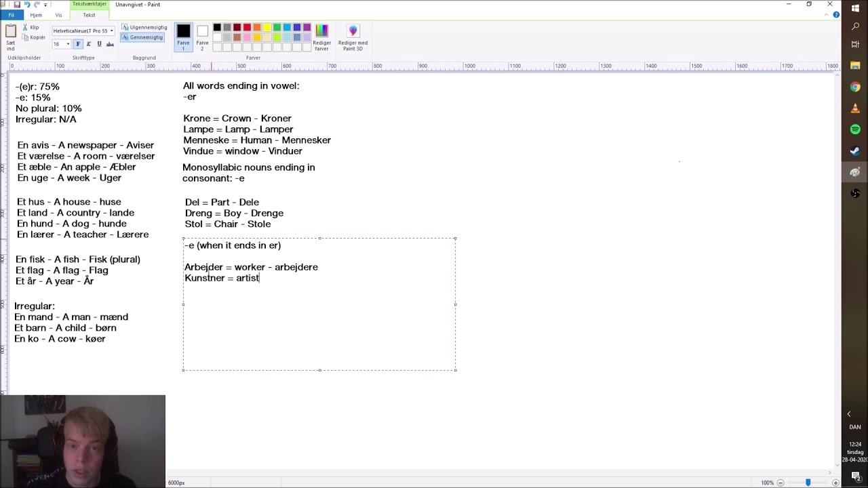Image resolution: width=868 pixels, height=488 pixels.
Task: Click the Paint taskbar icon
Action: tap(855, 172)
